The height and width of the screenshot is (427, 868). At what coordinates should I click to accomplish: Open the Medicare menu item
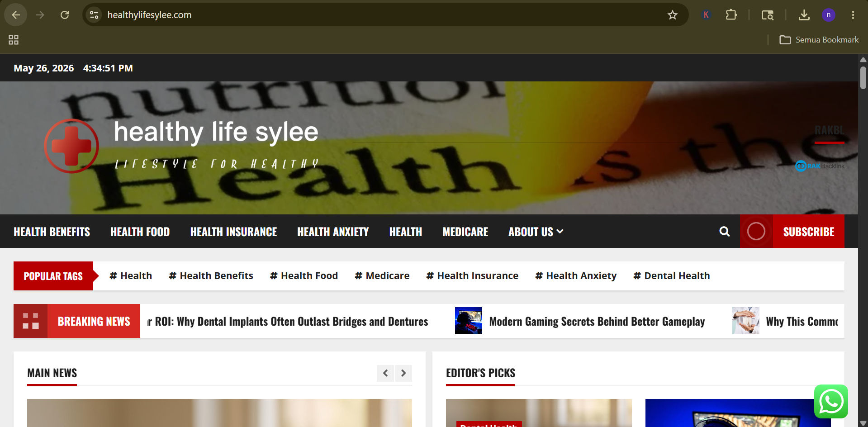[x=465, y=232]
